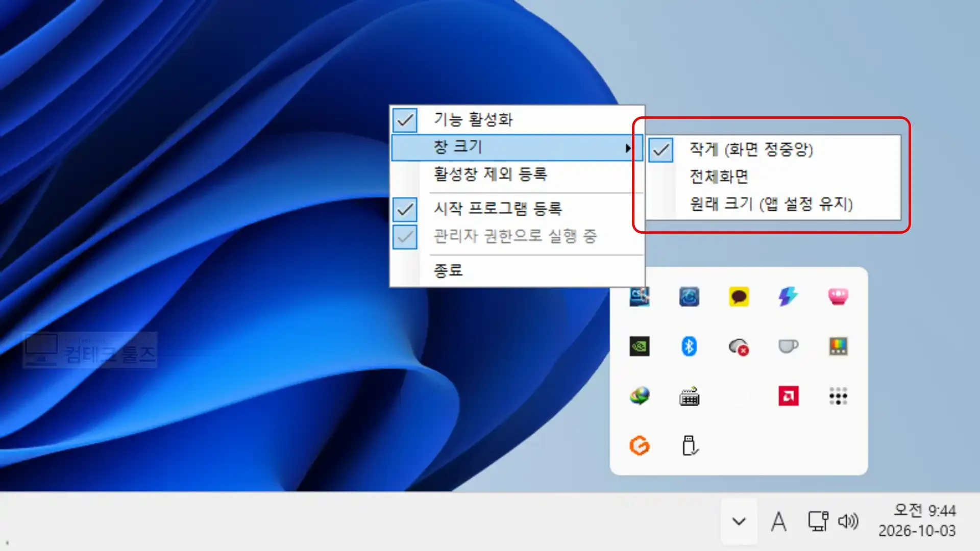980x551 pixels.
Task: Click the Bluetooth tray icon
Action: (x=689, y=346)
